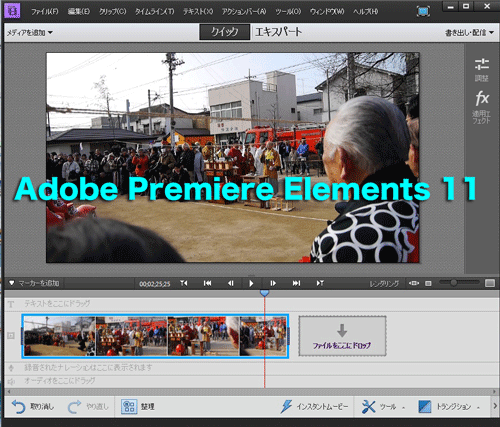Expand the メディアを追加 dropdown
The image size is (500, 427).
pos(30,33)
